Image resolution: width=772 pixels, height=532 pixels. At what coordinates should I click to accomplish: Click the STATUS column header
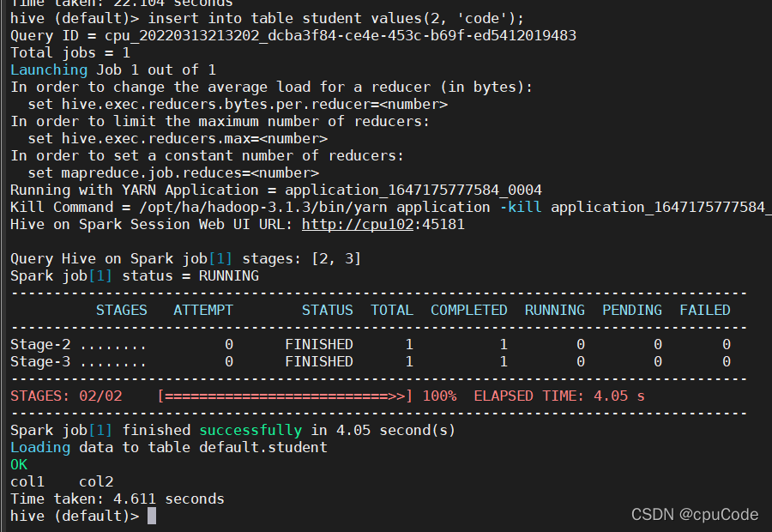[x=328, y=311]
